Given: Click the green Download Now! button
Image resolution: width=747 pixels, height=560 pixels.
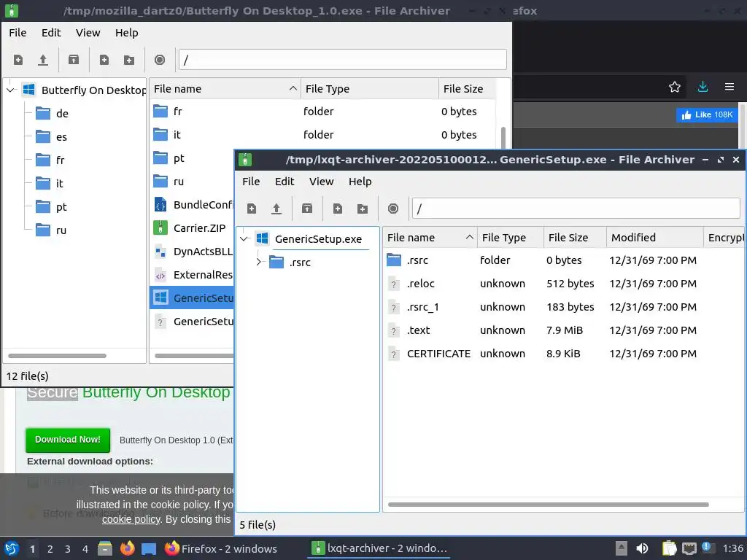Looking at the screenshot, I should coord(68,440).
